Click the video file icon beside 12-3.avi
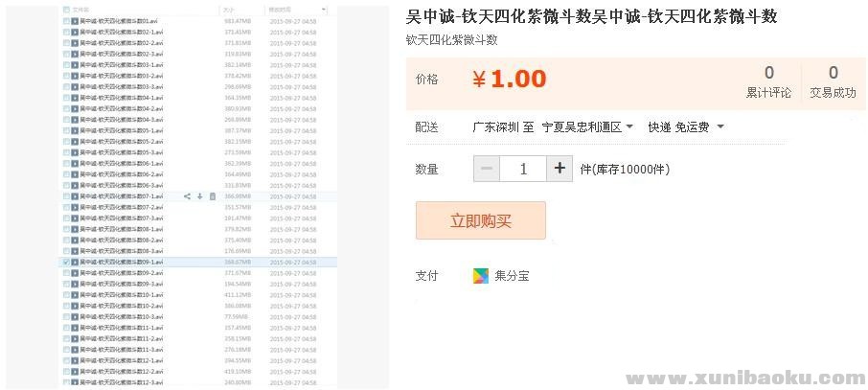This screenshot has height=390, width=868. pos(75,382)
